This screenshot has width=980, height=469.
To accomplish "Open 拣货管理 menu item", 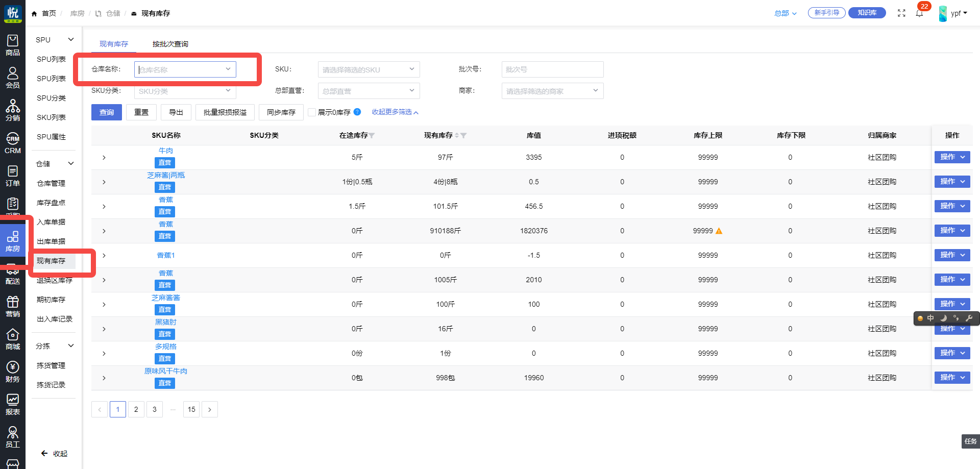I will (x=51, y=365).
